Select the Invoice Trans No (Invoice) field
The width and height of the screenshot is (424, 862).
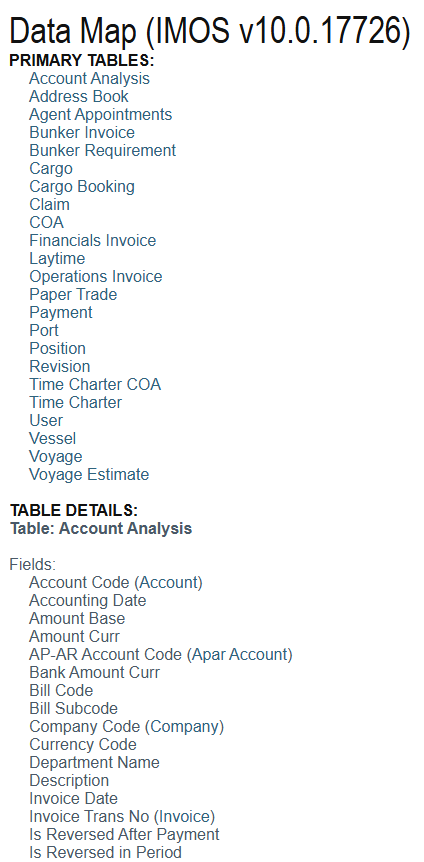[x=122, y=817]
